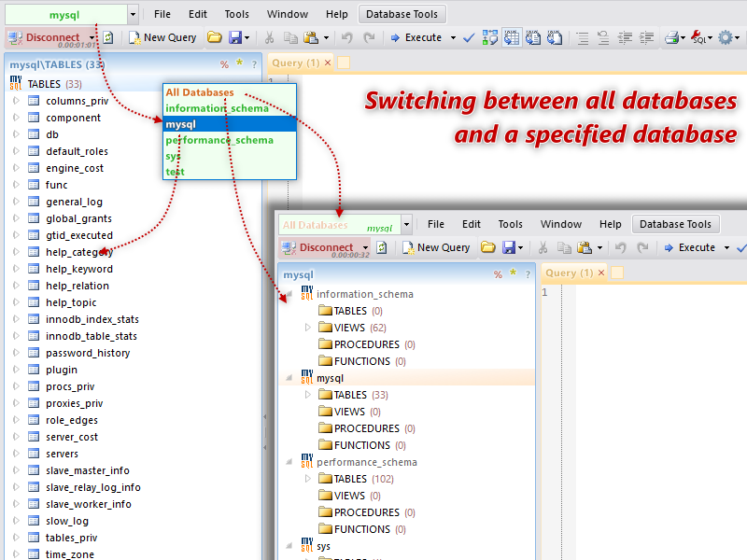This screenshot has width=747, height=560.
Task: Save the query with the floppy disk icon in the top toolbar
Action: tap(235, 37)
